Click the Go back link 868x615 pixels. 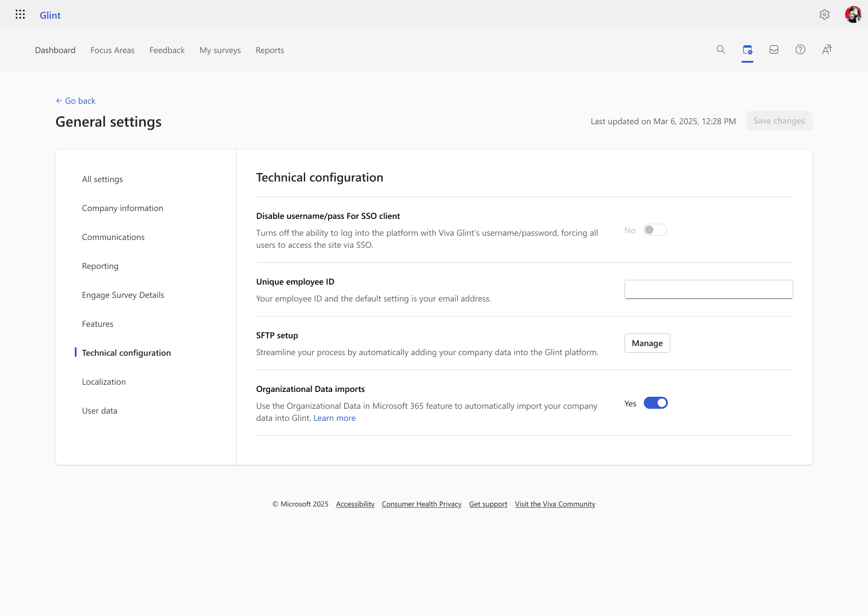click(75, 101)
